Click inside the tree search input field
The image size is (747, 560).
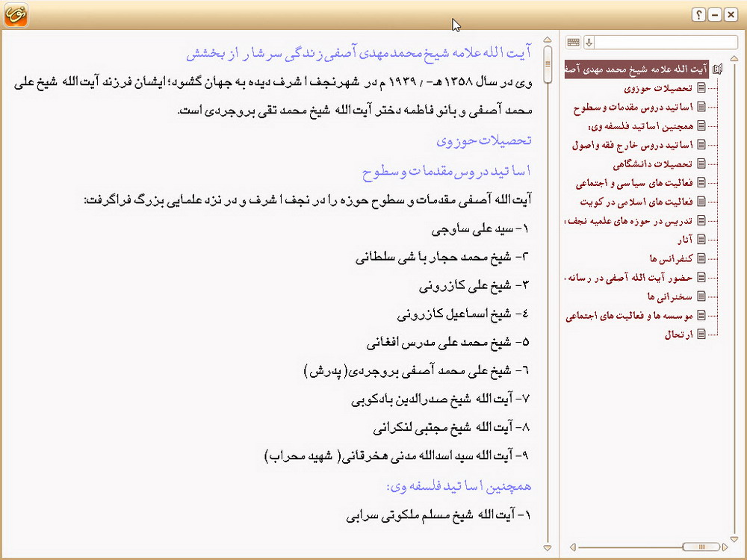point(665,43)
